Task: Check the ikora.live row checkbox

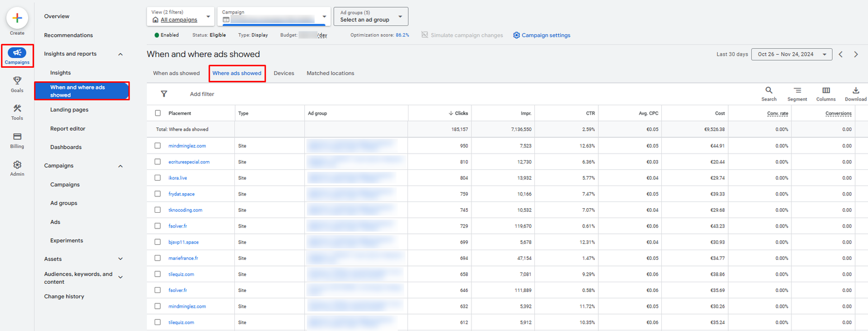Action: 158,177
